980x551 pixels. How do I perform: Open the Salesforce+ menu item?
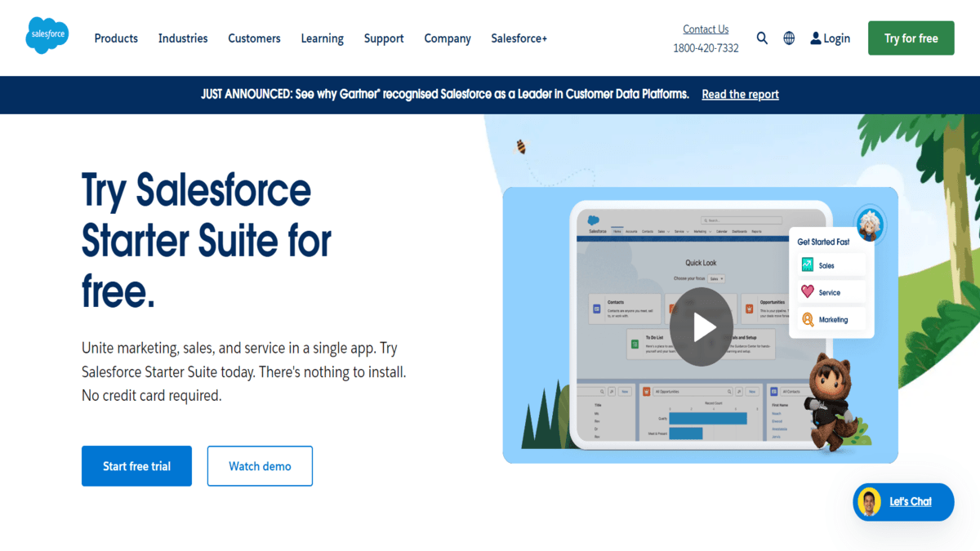(519, 38)
